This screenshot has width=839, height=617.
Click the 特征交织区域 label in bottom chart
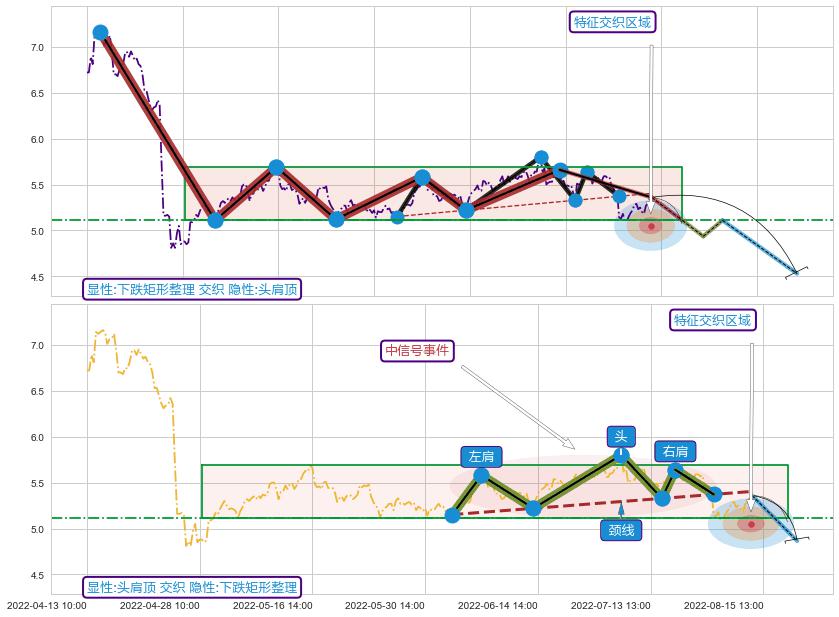tap(712, 320)
